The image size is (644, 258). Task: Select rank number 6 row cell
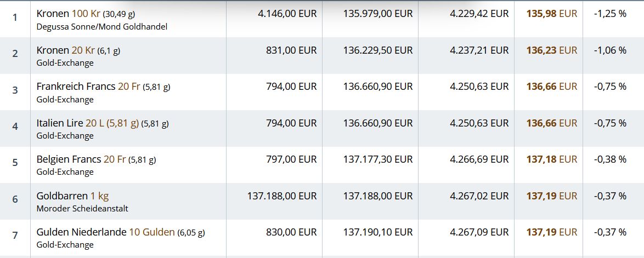coord(15,199)
